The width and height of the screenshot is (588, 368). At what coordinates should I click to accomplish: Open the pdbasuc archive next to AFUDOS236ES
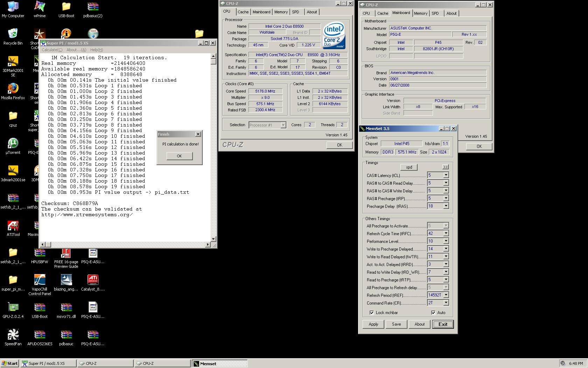(66, 338)
